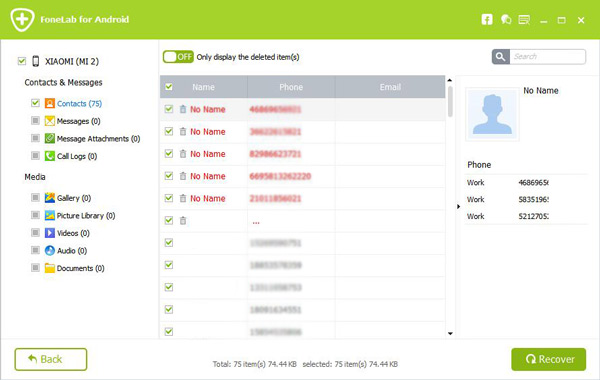This screenshot has height=380, width=600.
Task: Toggle the Messages (0) checkbox
Action: [x=35, y=121]
